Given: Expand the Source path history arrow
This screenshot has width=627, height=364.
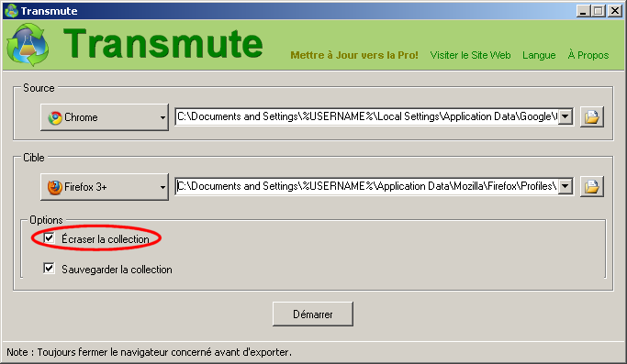Looking at the screenshot, I should coord(565,116).
